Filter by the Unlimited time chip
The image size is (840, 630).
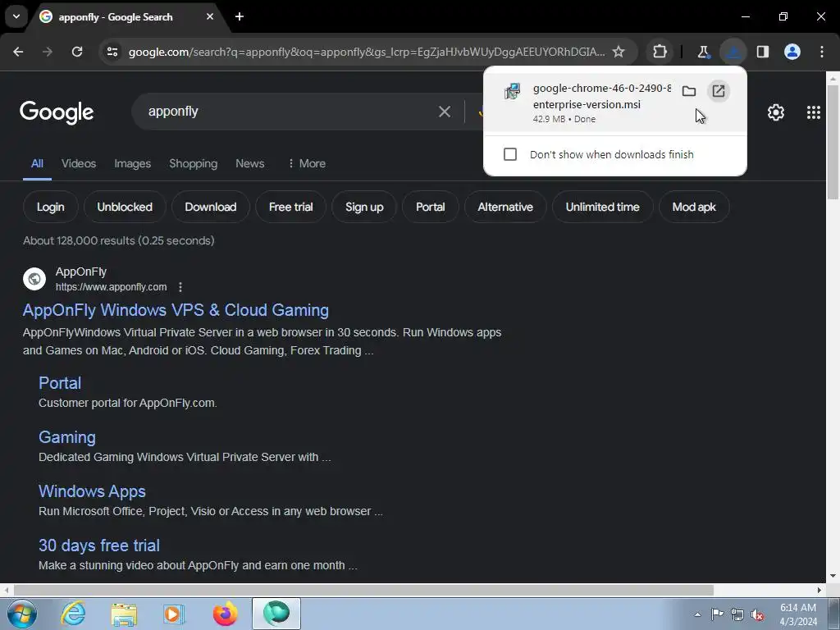(x=603, y=207)
